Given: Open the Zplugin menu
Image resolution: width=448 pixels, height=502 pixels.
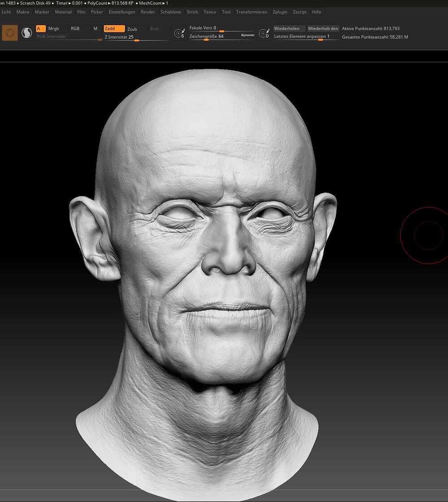Looking at the screenshot, I should click(x=280, y=12).
